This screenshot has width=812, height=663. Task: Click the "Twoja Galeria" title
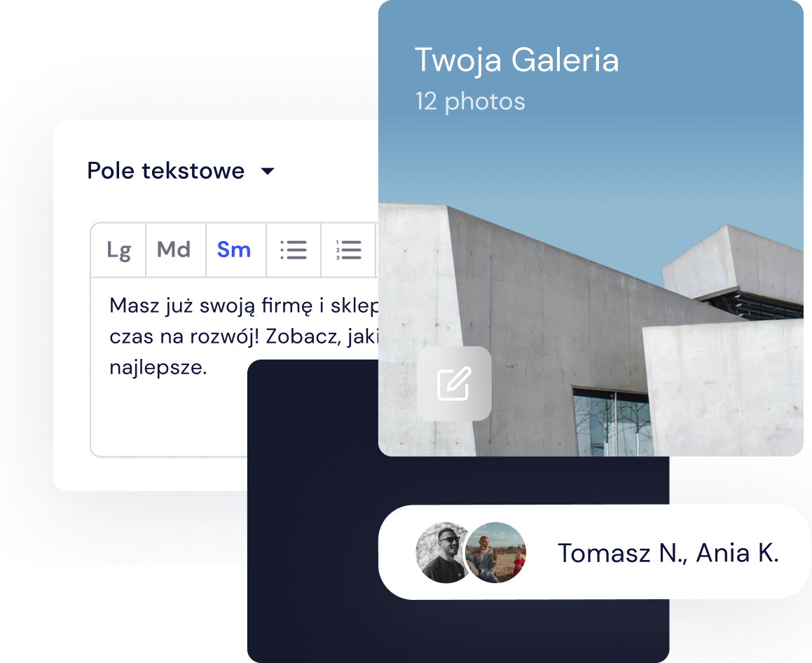click(516, 60)
